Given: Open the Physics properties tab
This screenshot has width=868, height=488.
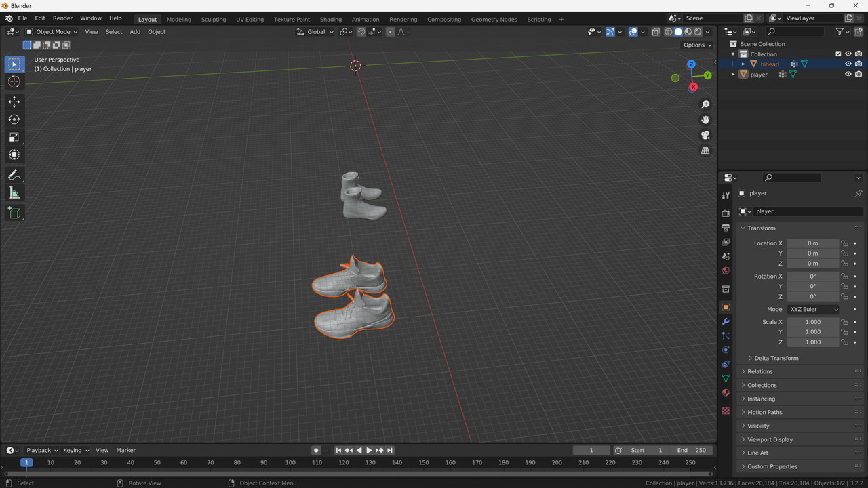Looking at the screenshot, I should 726,350.
